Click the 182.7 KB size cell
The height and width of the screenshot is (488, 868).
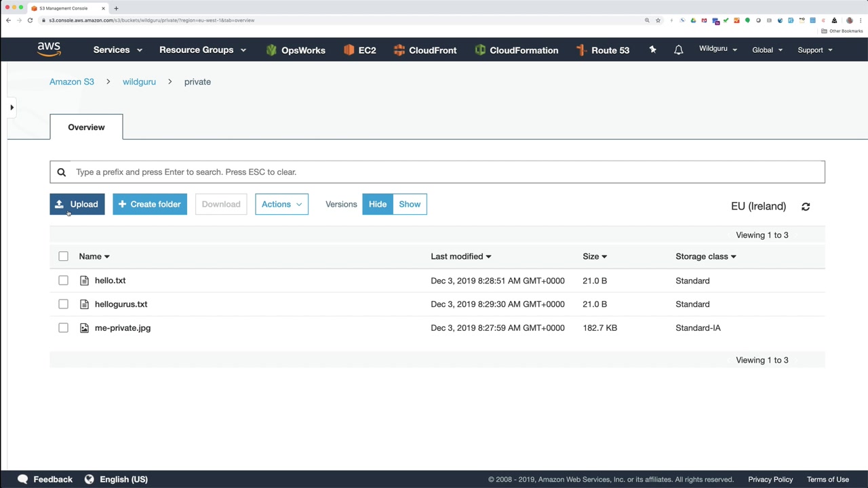click(599, 328)
